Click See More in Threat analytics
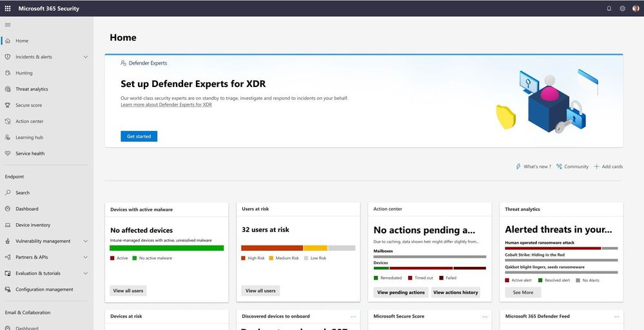Image resolution: width=644 pixels, height=330 pixels. pyautogui.click(x=523, y=292)
